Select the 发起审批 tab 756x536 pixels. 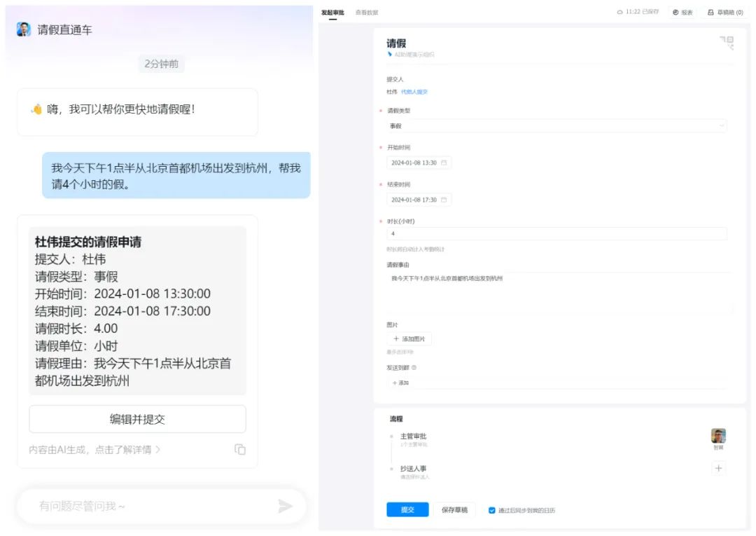tap(332, 13)
